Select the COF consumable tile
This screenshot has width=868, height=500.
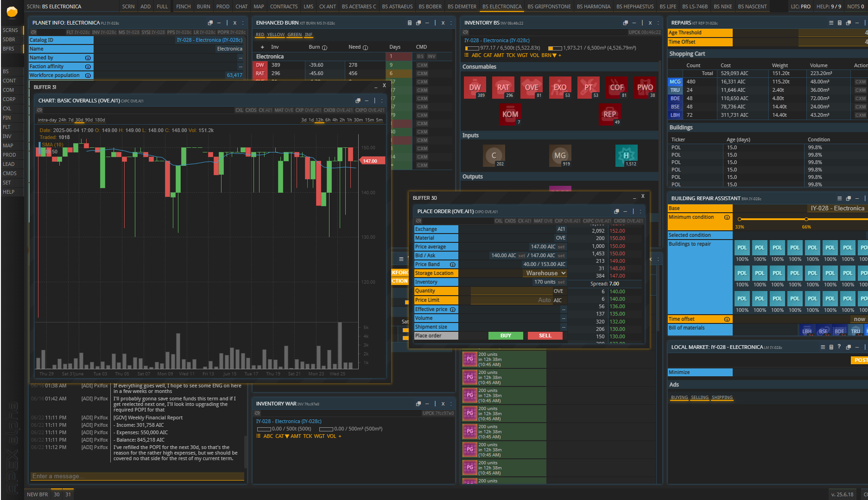[617, 87]
